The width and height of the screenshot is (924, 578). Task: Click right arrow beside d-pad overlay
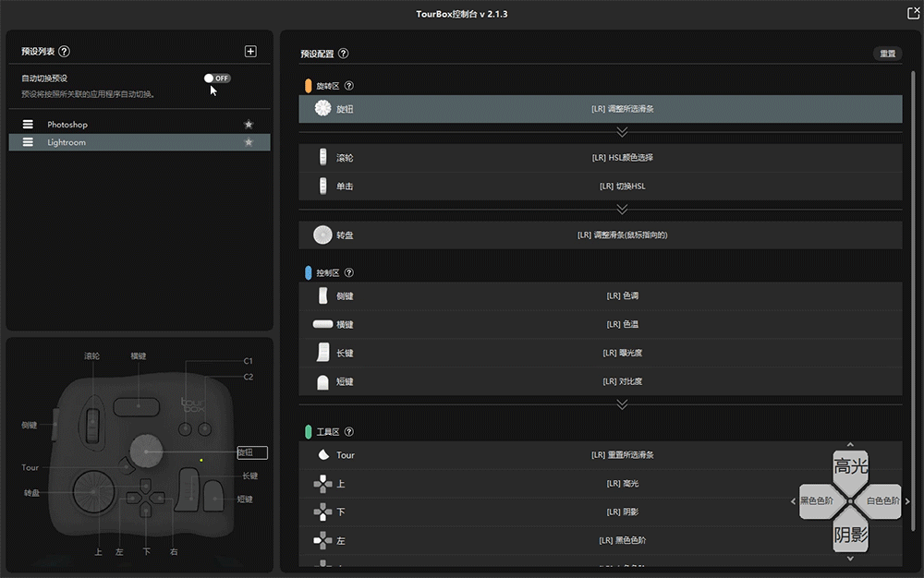(907, 501)
